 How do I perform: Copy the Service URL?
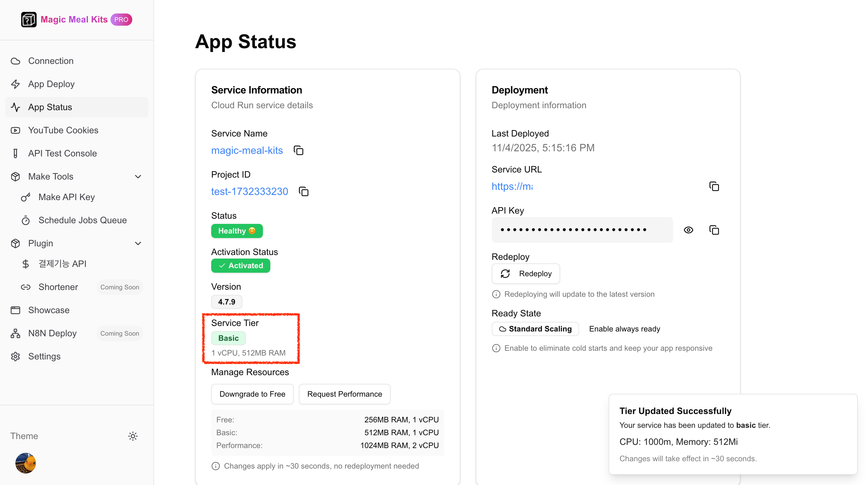coord(714,186)
